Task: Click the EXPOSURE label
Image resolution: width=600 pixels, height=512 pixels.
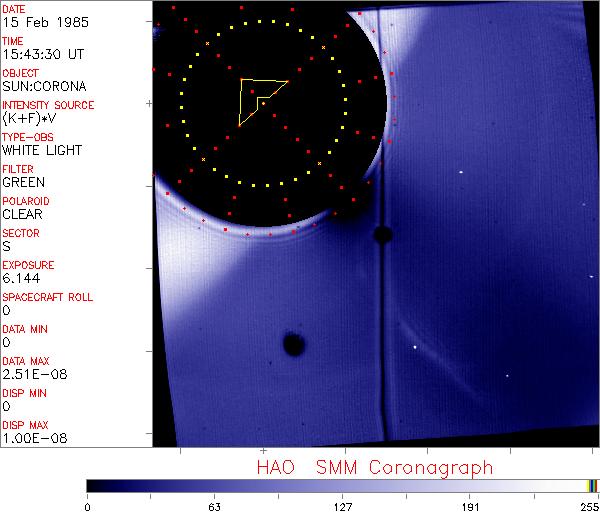Action: tap(28, 265)
